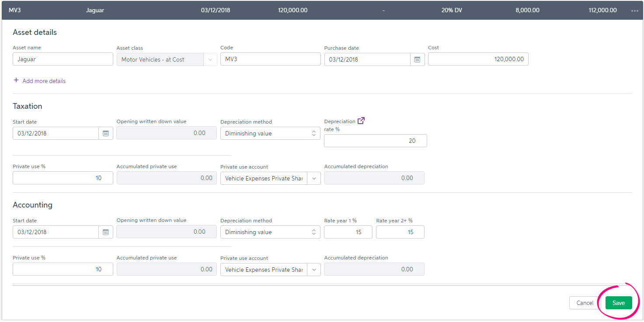Edit the Rate year 1 % field
This screenshot has width=644, height=322.
coord(348,232)
